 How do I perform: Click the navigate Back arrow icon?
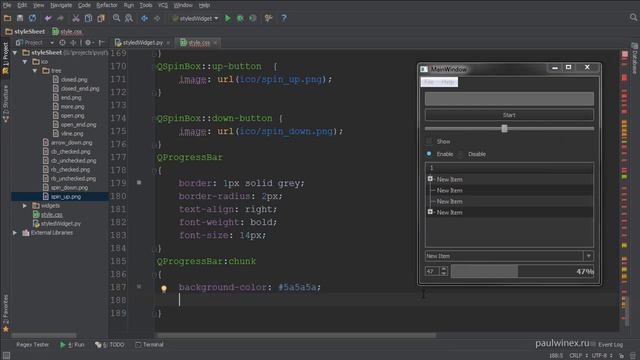144,18
